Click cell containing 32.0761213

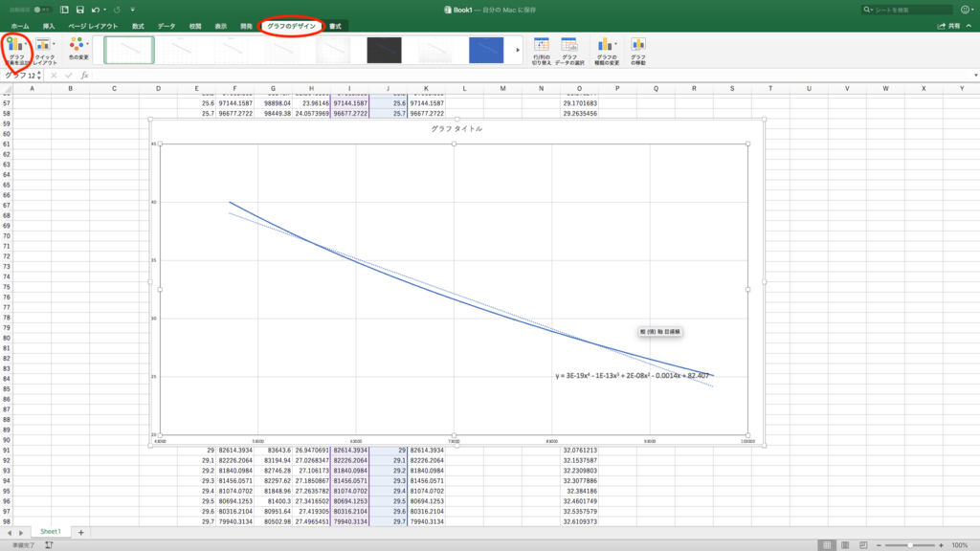579,450
